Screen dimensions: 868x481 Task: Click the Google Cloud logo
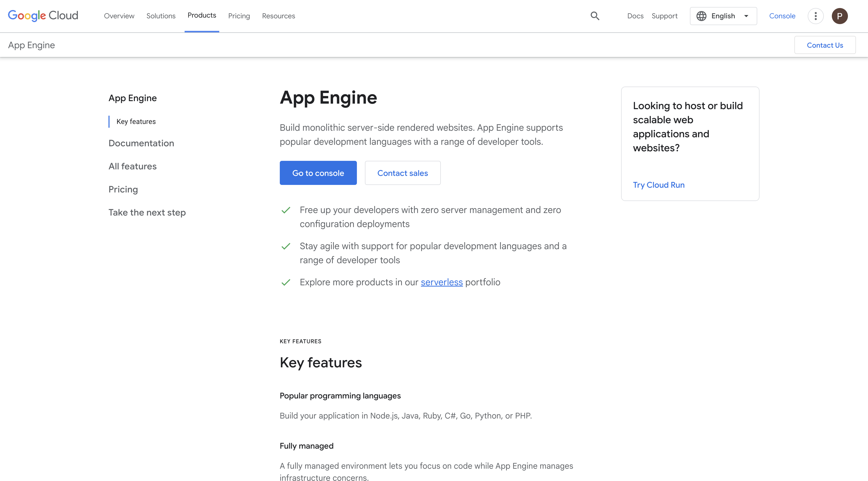[43, 16]
